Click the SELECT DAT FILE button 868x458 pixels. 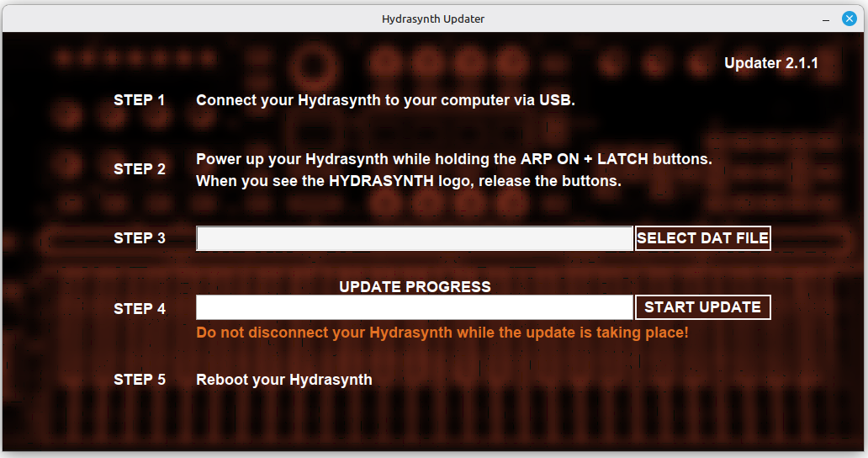(702, 238)
